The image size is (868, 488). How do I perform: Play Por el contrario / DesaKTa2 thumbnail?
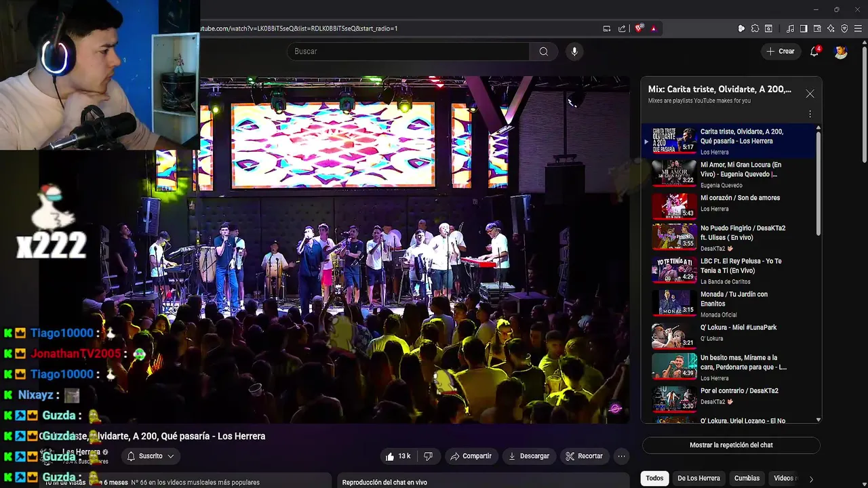(674, 399)
